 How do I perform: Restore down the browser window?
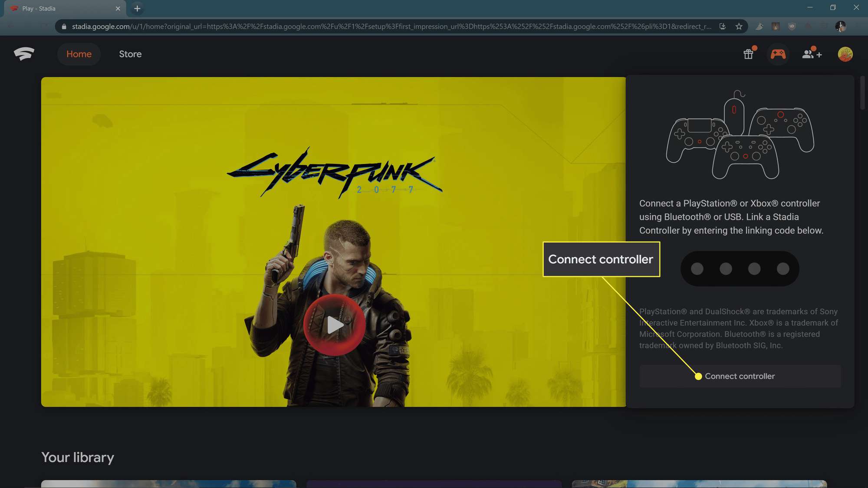pyautogui.click(x=833, y=7)
